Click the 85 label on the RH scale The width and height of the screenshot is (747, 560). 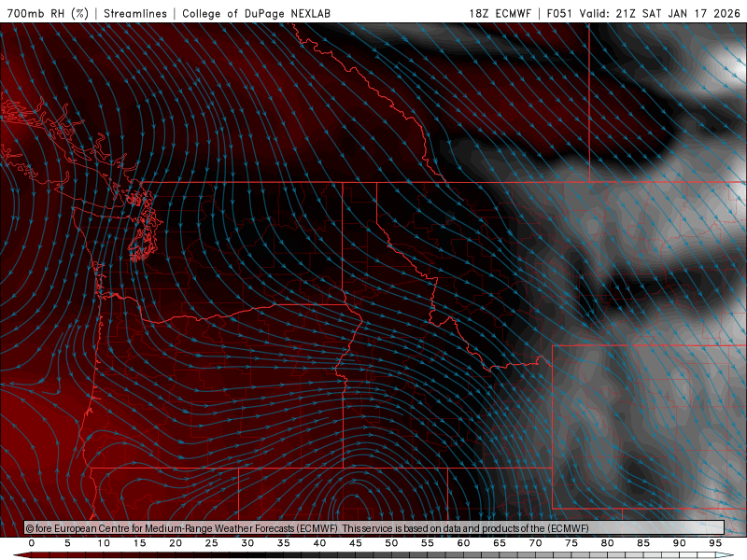coord(643,543)
